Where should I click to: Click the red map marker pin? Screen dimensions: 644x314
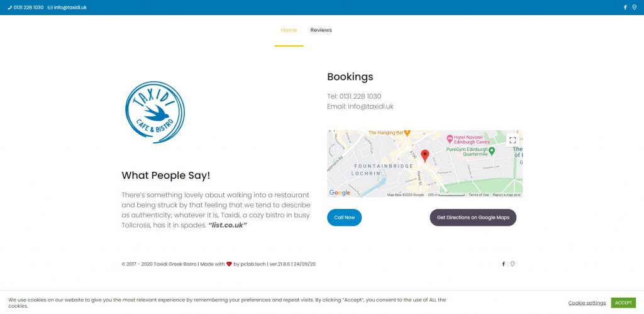425,156
